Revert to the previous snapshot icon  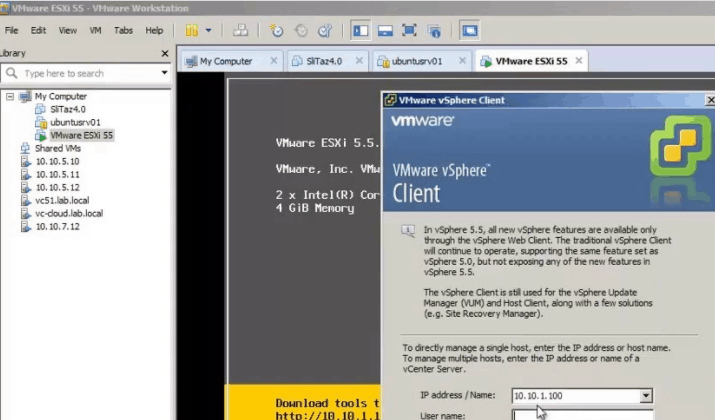(x=301, y=31)
